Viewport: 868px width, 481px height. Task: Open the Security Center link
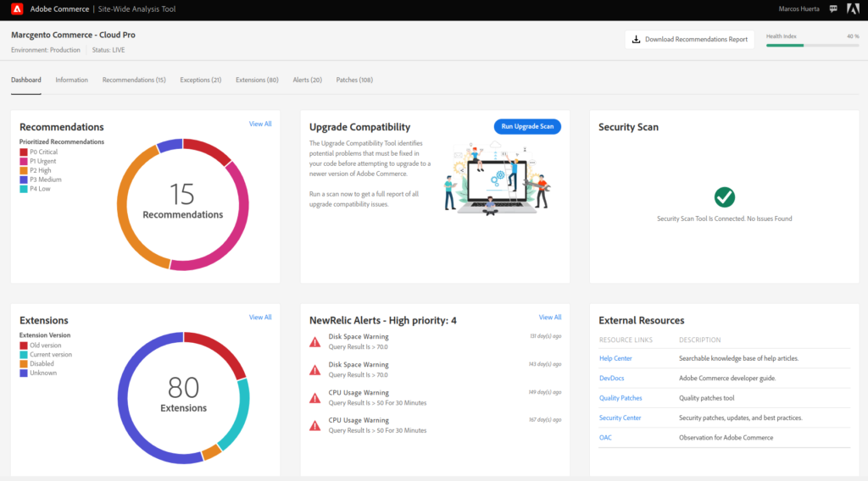click(620, 418)
